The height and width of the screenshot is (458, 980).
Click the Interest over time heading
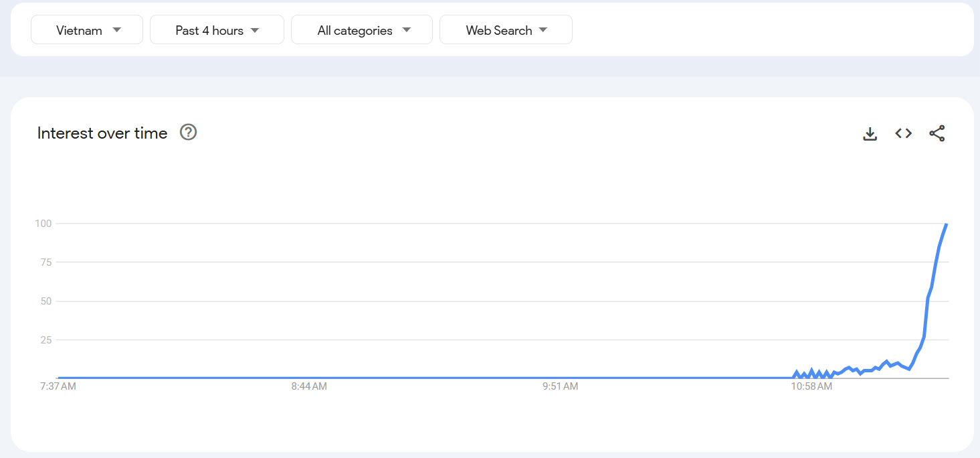click(102, 133)
